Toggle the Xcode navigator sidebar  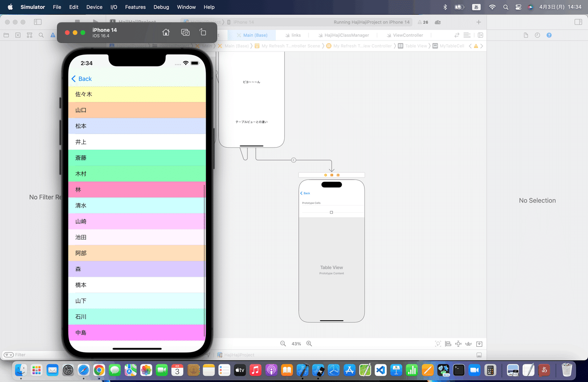pos(38,22)
